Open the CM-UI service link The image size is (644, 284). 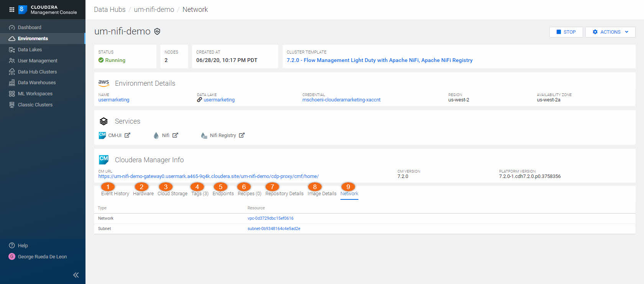(115, 135)
